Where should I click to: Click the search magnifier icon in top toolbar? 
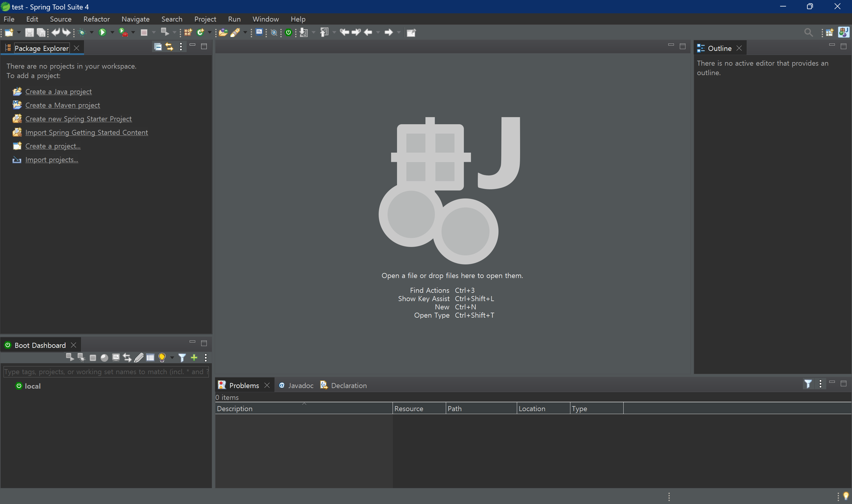[x=808, y=32]
